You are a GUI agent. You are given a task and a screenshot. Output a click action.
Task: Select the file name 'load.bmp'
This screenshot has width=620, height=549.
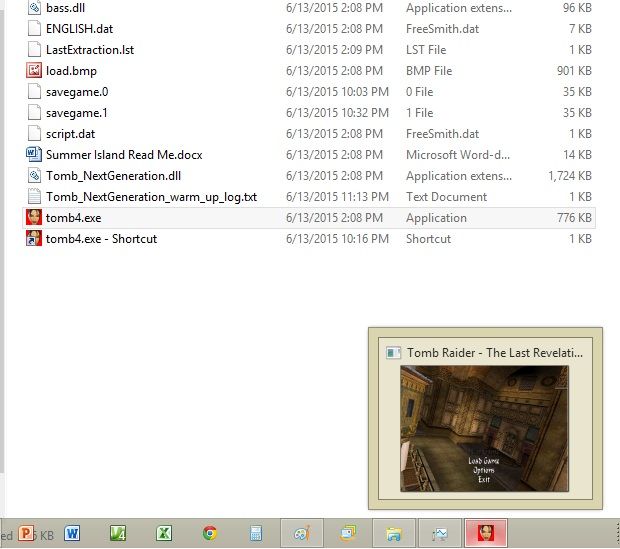tap(71, 71)
